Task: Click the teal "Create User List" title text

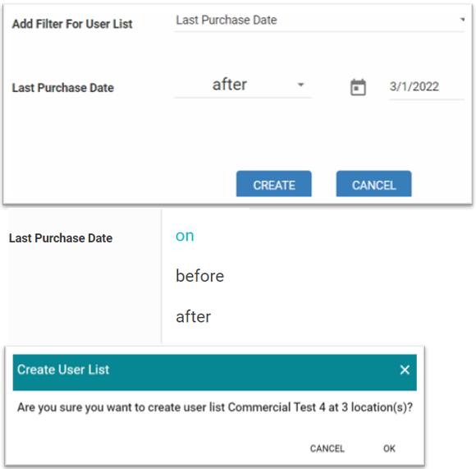Action: pyautogui.click(x=63, y=370)
